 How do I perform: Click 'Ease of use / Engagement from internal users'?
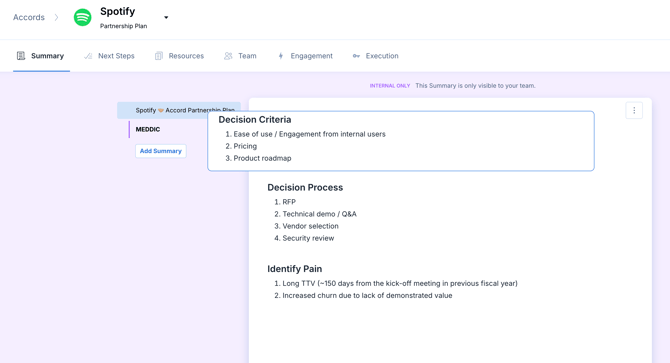click(309, 134)
